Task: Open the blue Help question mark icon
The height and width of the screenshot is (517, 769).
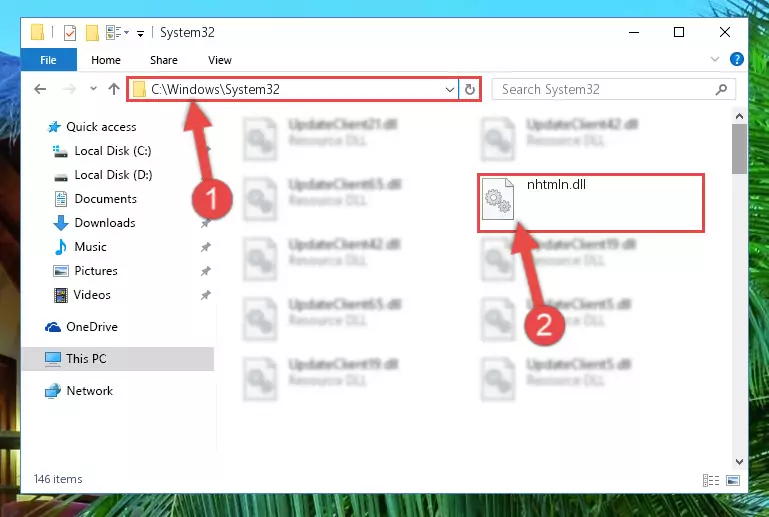Action: 736,59
